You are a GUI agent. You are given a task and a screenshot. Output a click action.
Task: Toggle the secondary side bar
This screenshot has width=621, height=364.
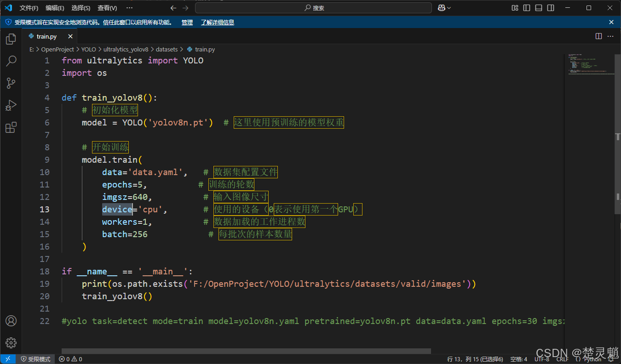point(551,8)
